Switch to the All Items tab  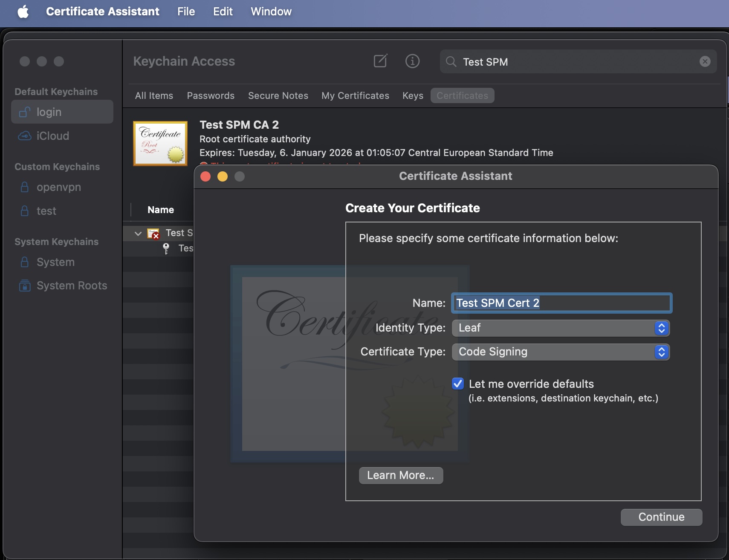click(154, 95)
